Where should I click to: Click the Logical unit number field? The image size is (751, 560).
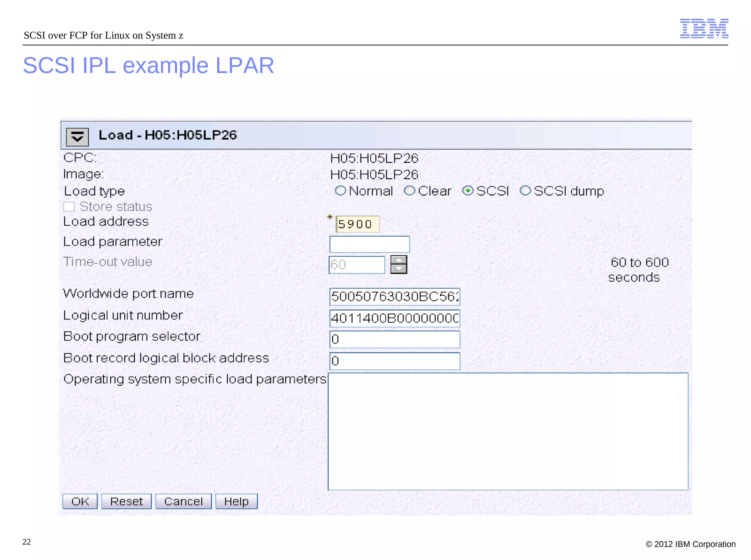pyautogui.click(x=395, y=318)
